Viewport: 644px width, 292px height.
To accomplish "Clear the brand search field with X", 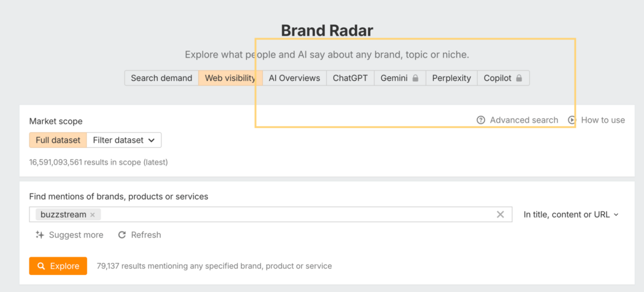I will point(500,214).
